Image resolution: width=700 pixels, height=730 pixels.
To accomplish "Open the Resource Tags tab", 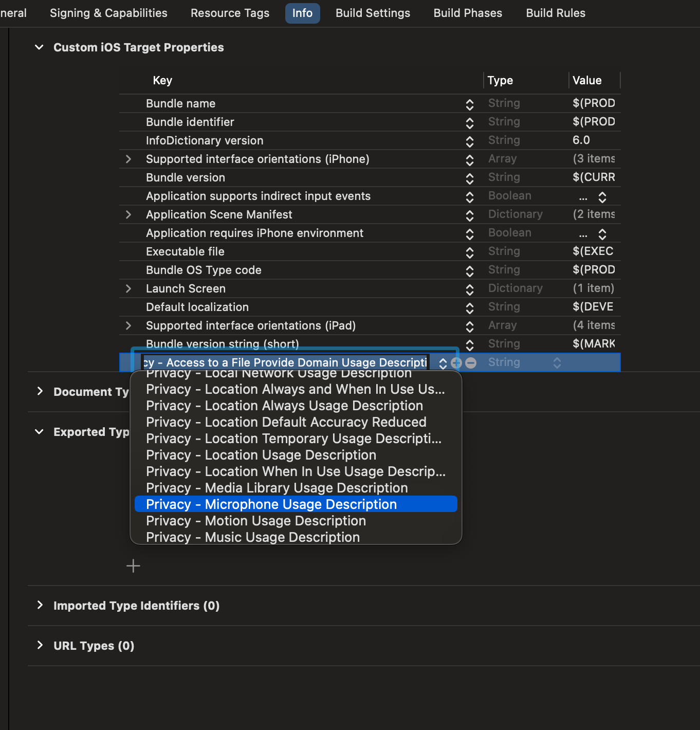I will 230,13.
